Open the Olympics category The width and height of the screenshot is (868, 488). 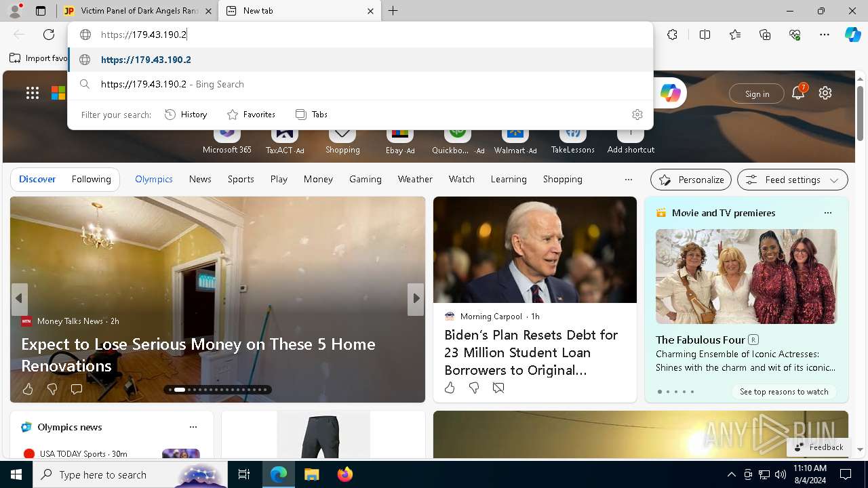(x=154, y=179)
